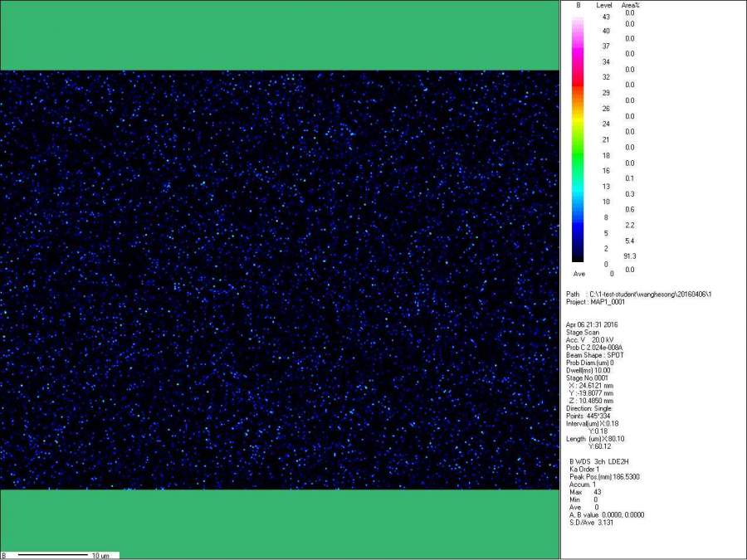Click the 'Length (um) X:80.10' line

pyautogui.click(x=595, y=439)
